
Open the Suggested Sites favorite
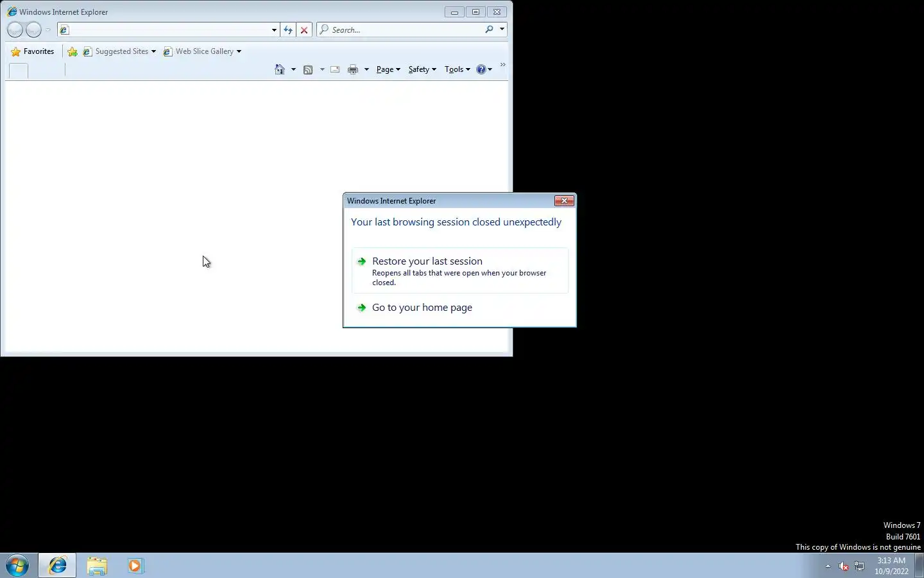pos(119,51)
